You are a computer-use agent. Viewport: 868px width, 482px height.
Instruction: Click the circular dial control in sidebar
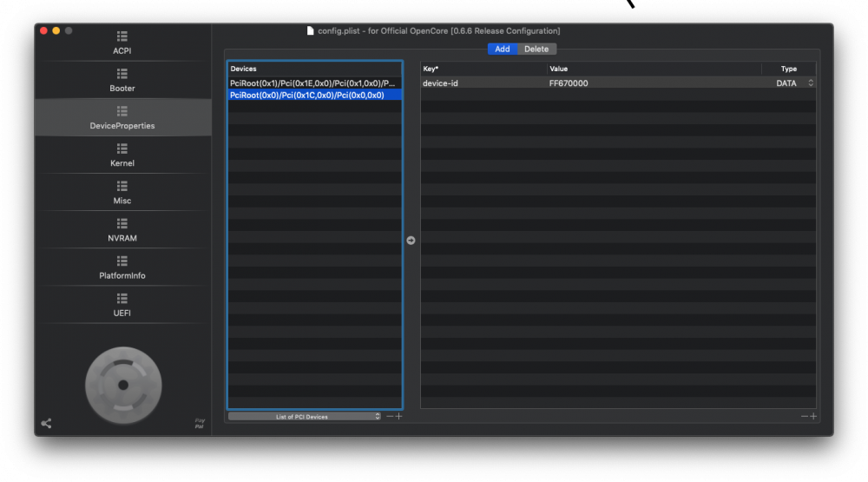pos(123,385)
